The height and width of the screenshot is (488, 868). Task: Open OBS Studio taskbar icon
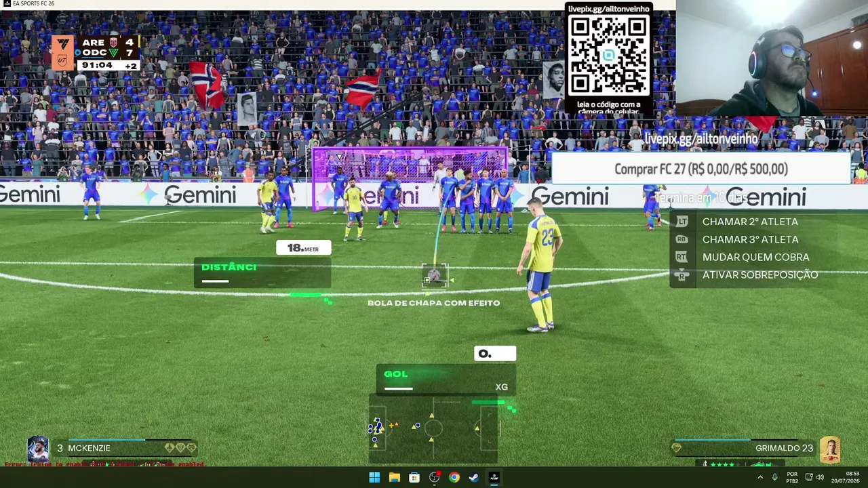pyautogui.click(x=434, y=477)
